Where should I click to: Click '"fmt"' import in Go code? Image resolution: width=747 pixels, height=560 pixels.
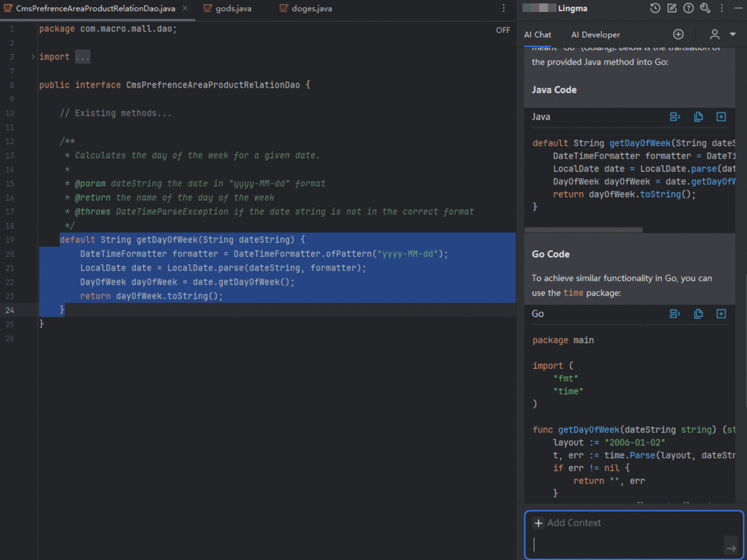(566, 378)
